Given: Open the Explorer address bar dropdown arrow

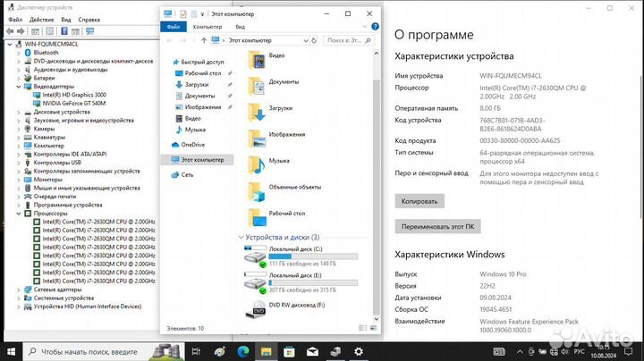Looking at the screenshot, I should (x=306, y=40).
